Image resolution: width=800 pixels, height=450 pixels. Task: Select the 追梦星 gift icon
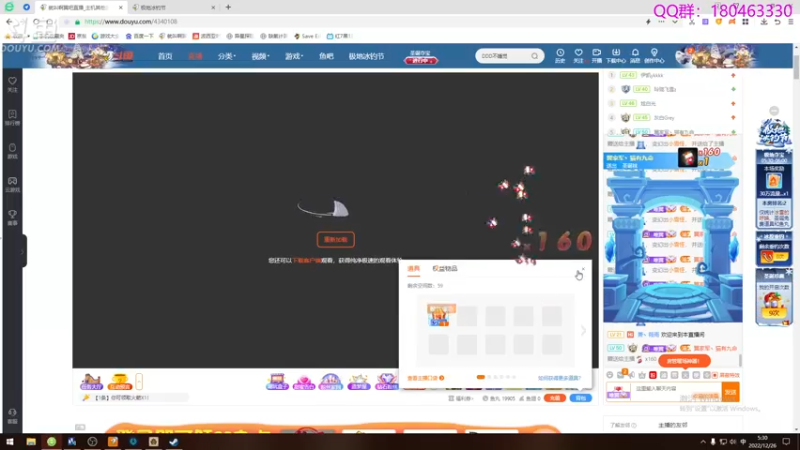pyautogui.click(x=358, y=381)
